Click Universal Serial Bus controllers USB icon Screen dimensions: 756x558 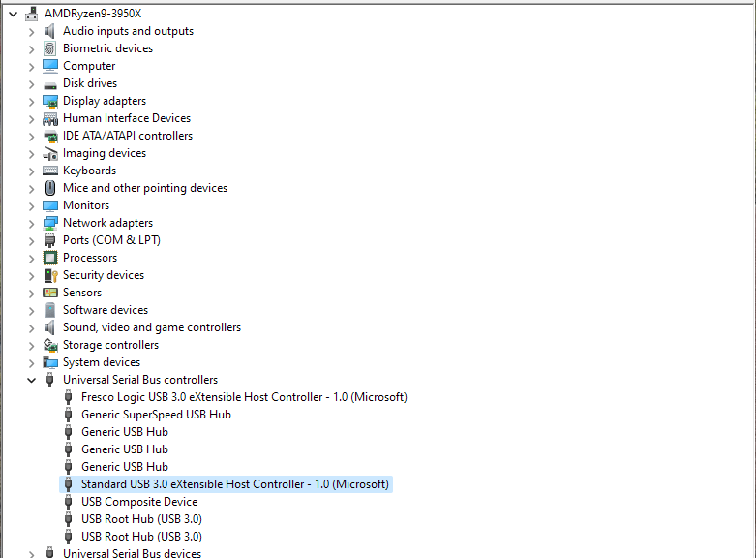(49, 380)
